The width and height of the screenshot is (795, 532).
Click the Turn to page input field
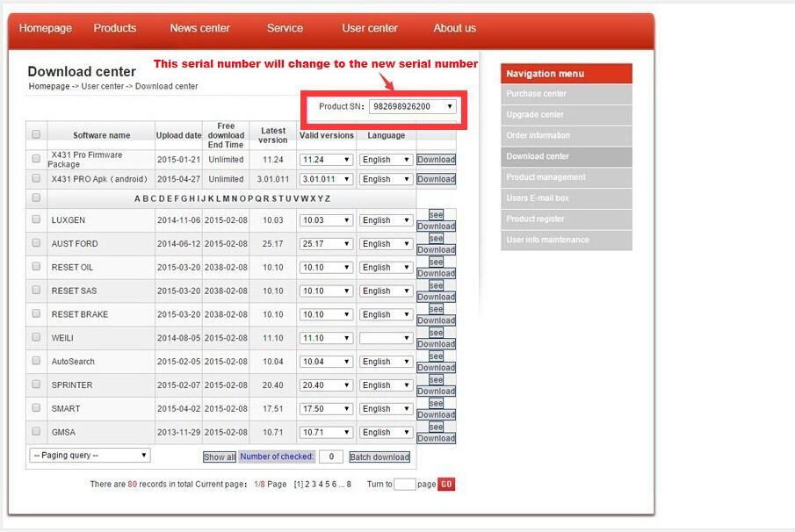pyautogui.click(x=404, y=485)
